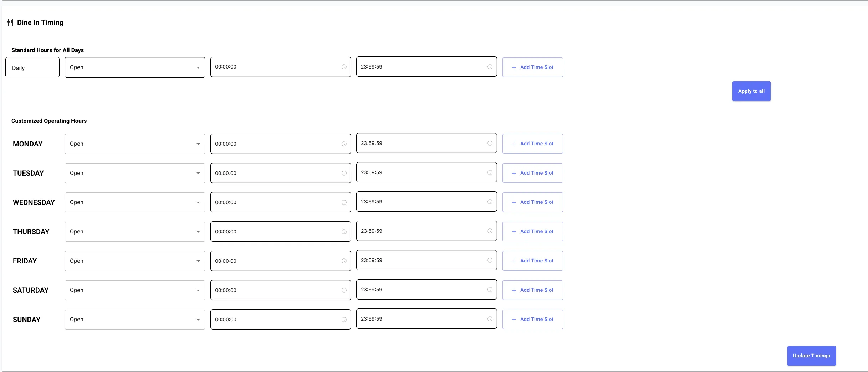The width and height of the screenshot is (868, 372).
Task: Expand Sunday Open status dropdown
Action: click(135, 320)
